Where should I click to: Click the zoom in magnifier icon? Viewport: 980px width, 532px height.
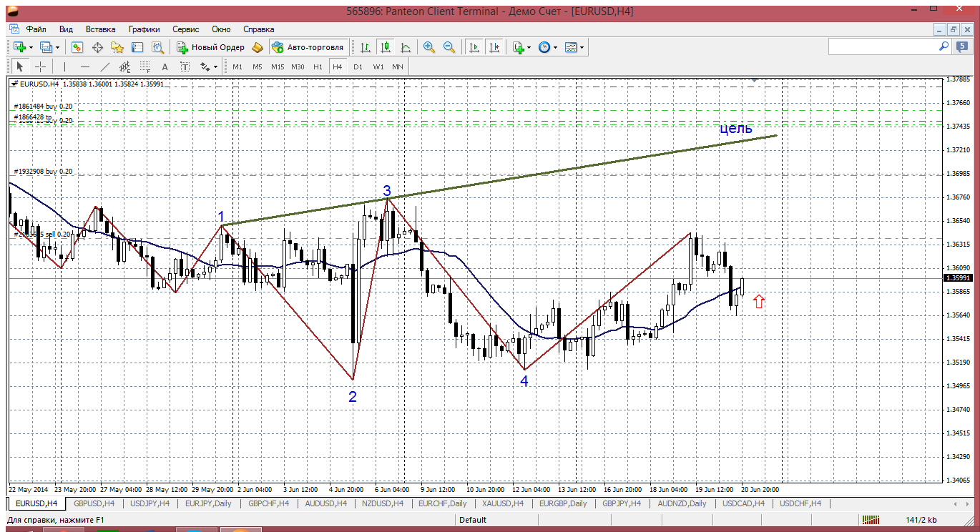pyautogui.click(x=429, y=47)
